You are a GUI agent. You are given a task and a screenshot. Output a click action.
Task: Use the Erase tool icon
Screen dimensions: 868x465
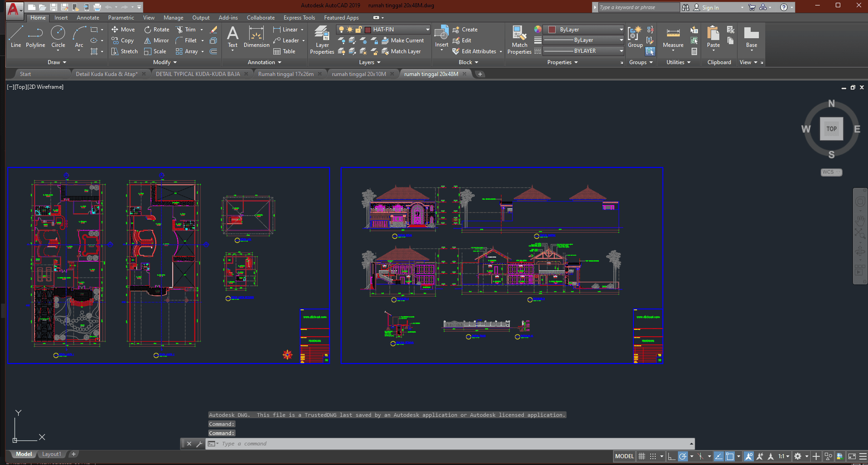click(x=213, y=30)
